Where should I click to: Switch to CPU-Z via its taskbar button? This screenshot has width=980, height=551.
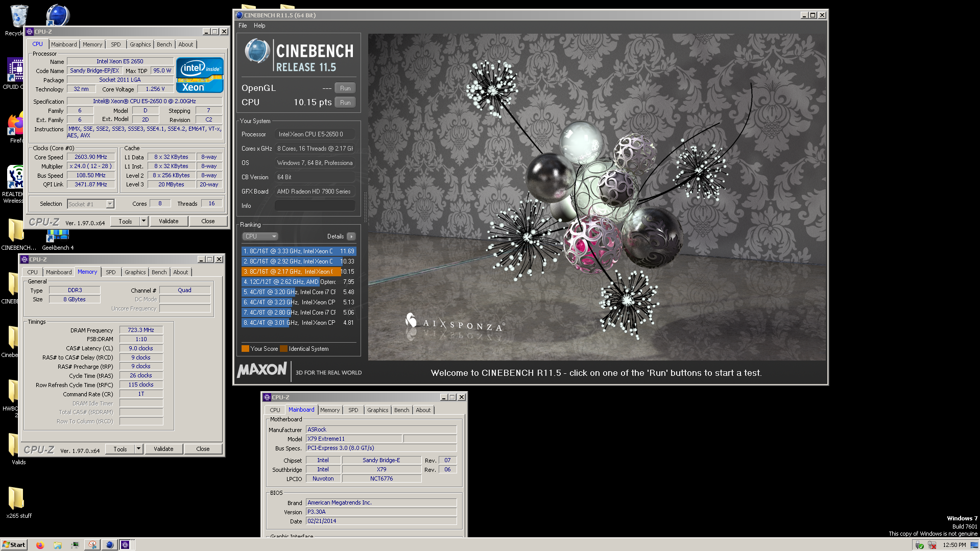tap(126, 545)
